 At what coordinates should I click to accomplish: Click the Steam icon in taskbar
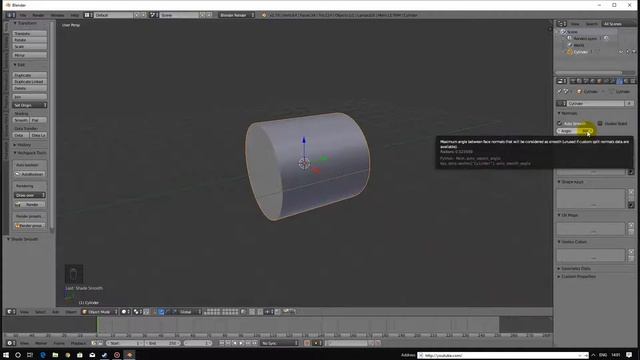104,355
